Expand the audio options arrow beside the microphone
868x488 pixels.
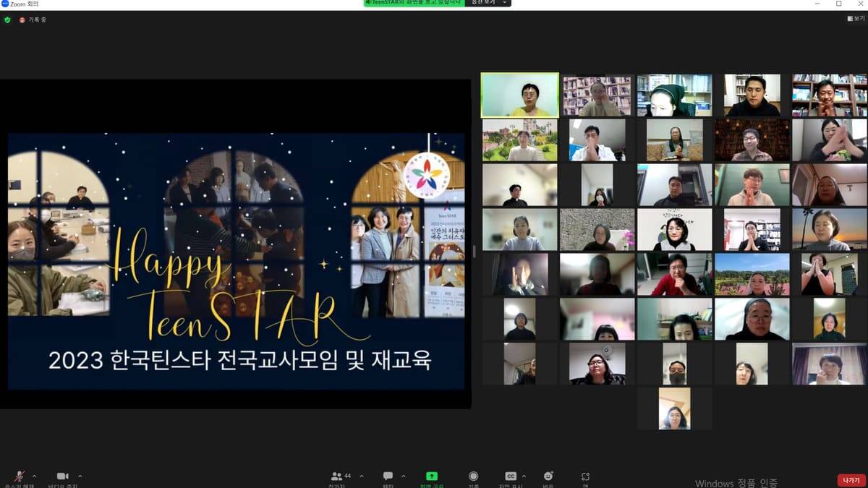point(36,476)
